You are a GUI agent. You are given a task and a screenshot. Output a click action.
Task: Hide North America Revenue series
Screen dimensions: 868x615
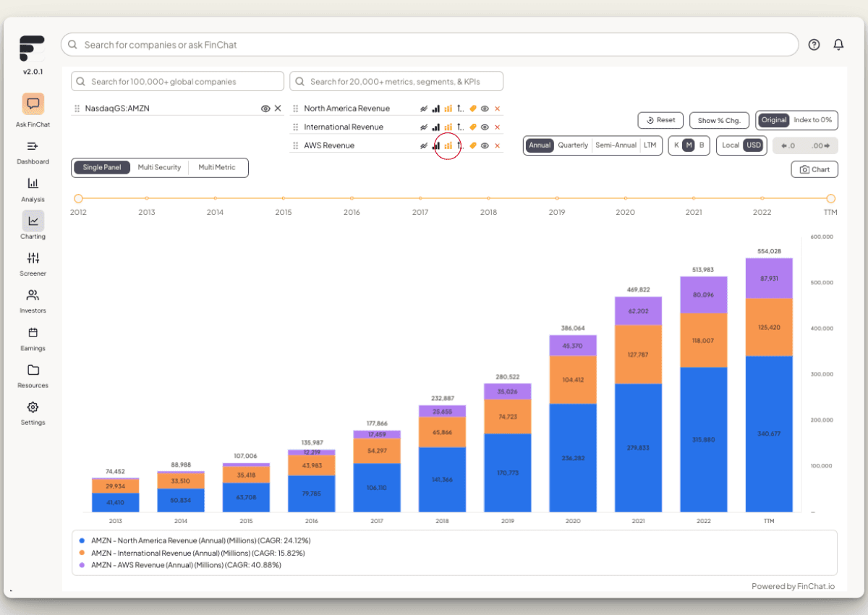coord(485,109)
